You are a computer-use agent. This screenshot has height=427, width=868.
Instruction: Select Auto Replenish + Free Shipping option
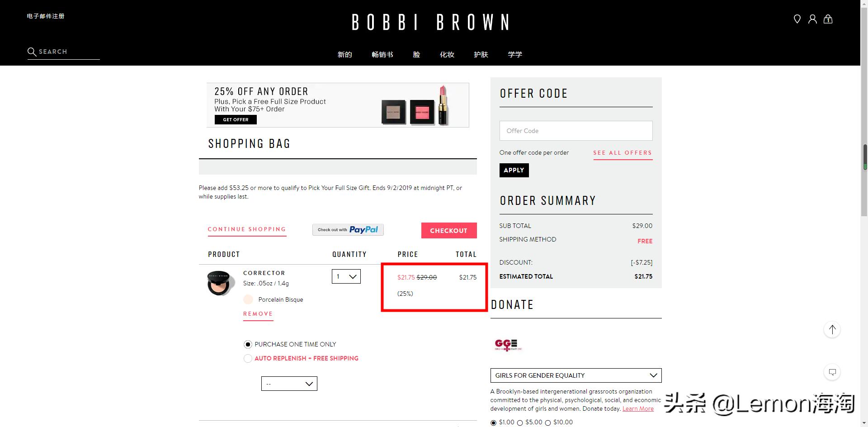248,359
